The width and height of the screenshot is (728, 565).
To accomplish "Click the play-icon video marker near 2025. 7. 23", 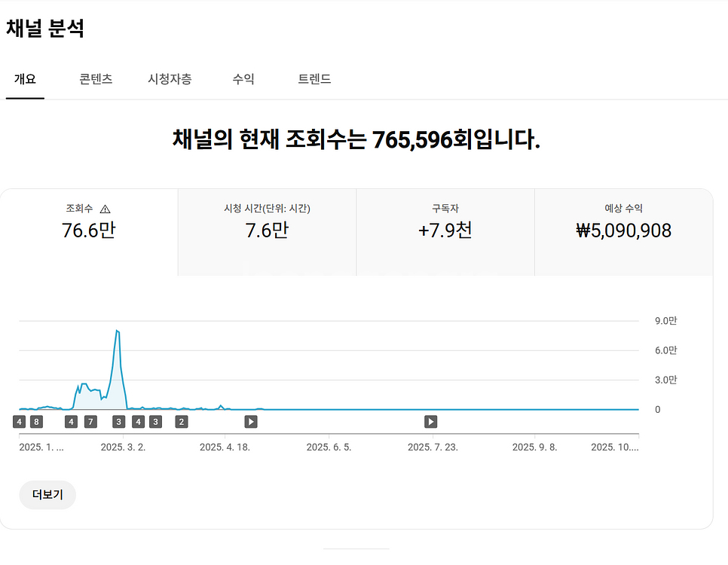I will [x=430, y=422].
